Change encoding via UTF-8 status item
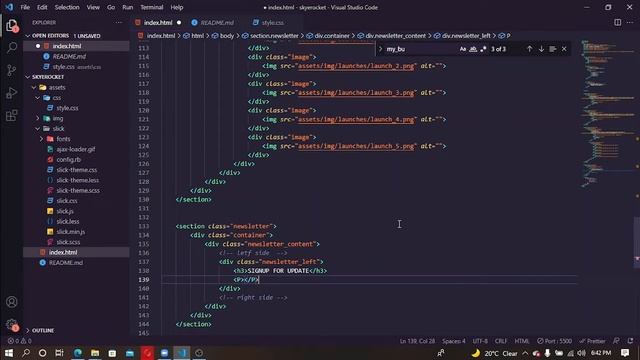Screen dimensions: 640x360 point(480,341)
